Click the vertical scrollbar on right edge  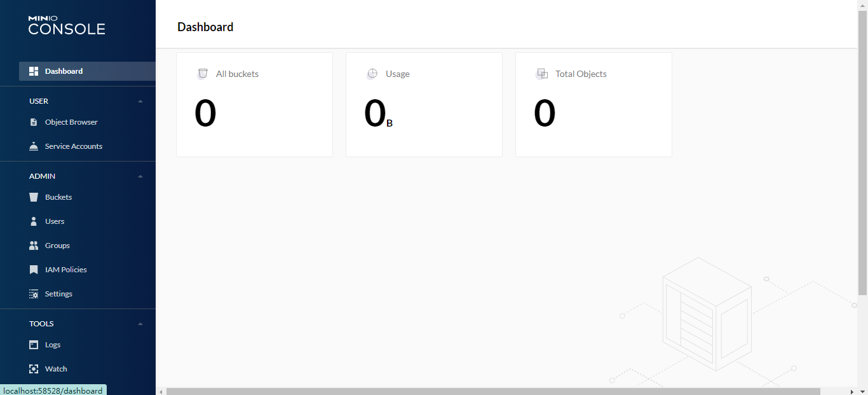[x=862, y=153]
